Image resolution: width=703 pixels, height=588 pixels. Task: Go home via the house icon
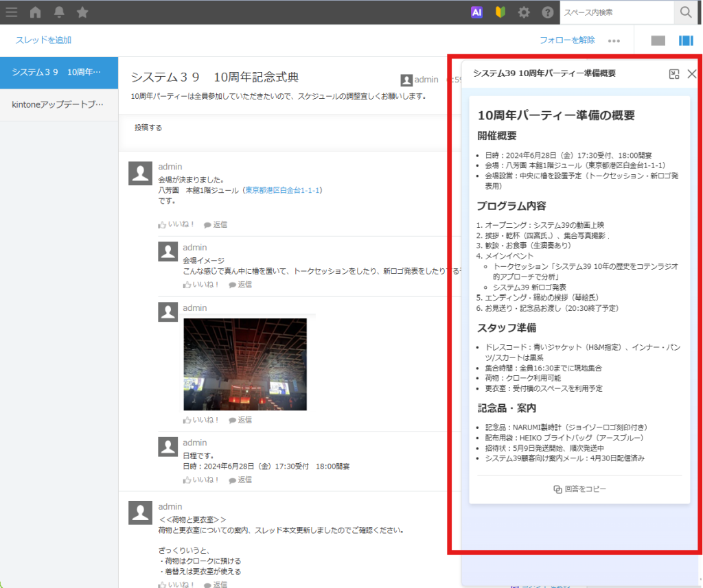35,12
